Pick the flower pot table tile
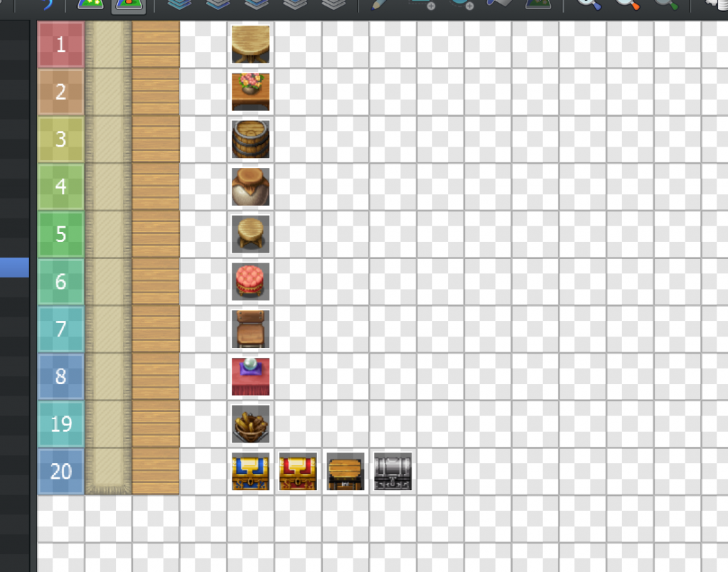The image size is (728, 572). click(250, 92)
